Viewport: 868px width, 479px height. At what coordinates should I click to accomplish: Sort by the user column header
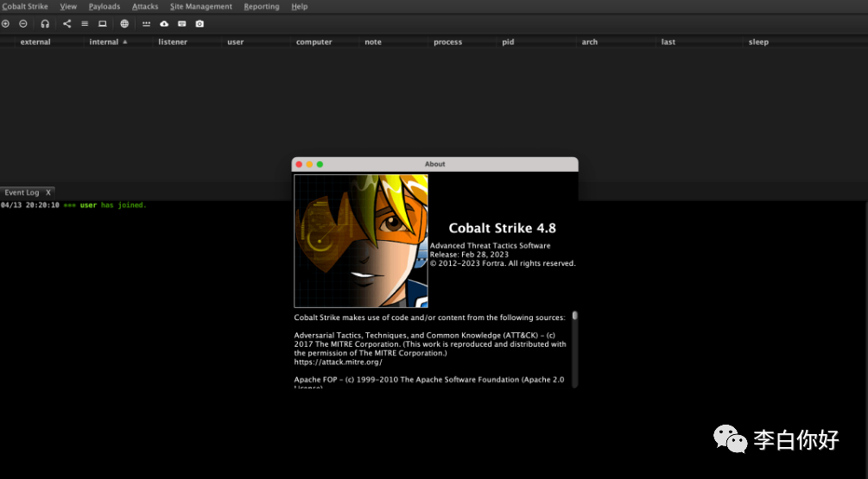click(235, 42)
